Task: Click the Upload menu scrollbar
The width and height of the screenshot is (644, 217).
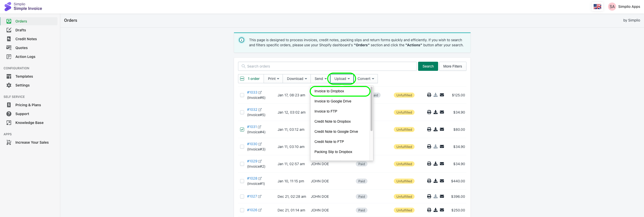Action: [x=371, y=109]
